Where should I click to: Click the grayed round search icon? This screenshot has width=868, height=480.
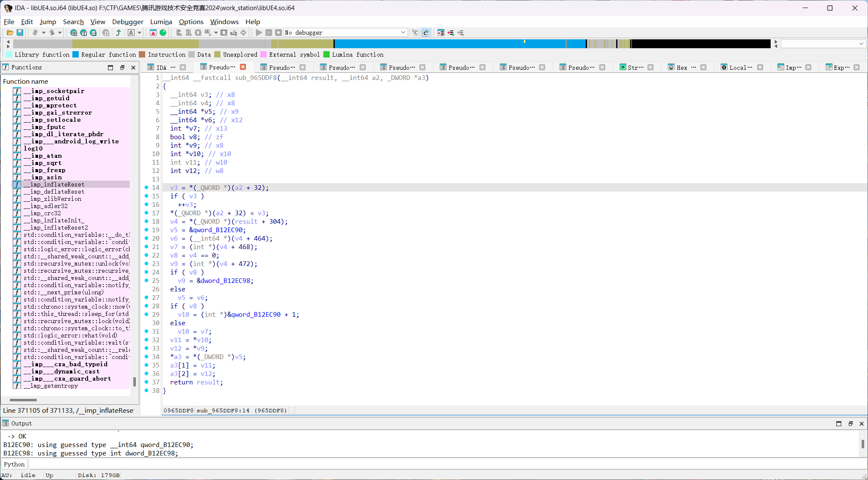(106, 33)
